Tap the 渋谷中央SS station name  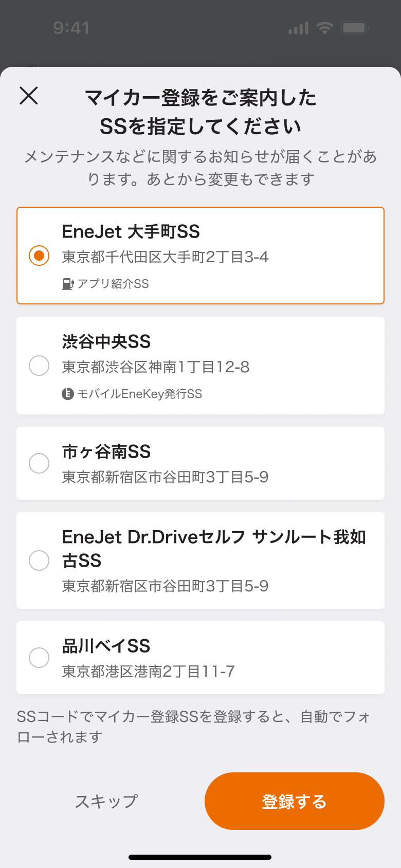[106, 341]
